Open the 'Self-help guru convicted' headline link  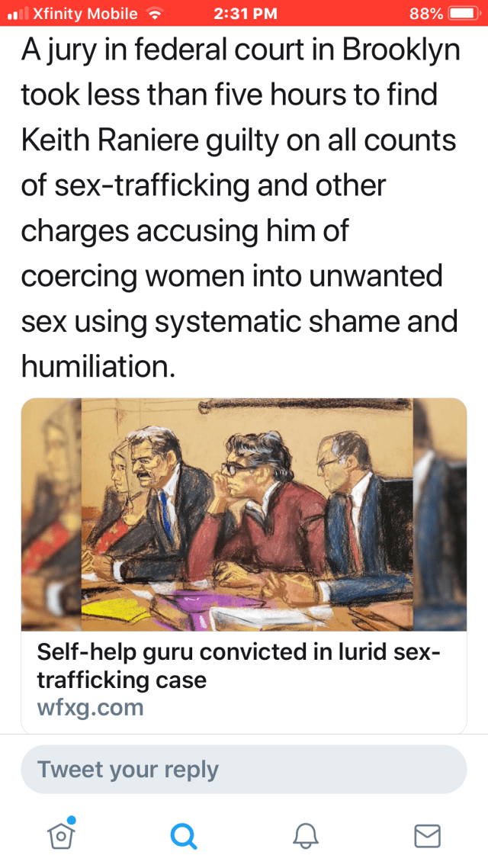click(x=239, y=665)
